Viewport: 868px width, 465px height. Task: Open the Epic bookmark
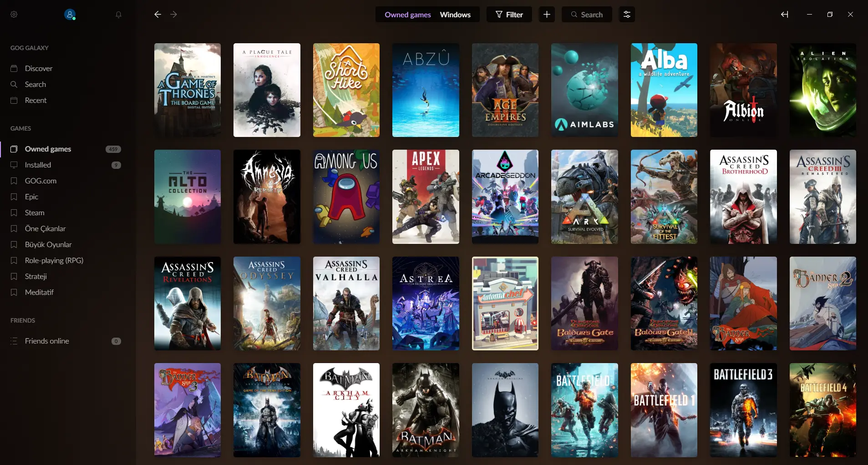pos(67,197)
